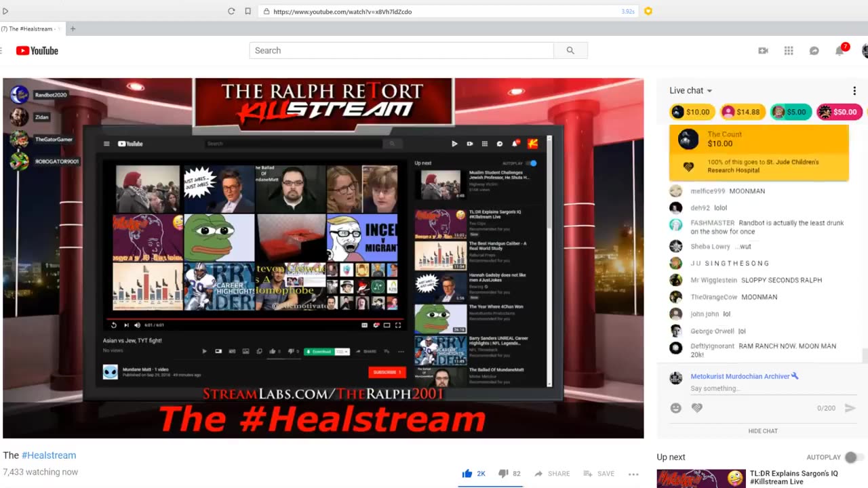
Task: Click the $10.00 super chat chip
Action: point(691,113)
